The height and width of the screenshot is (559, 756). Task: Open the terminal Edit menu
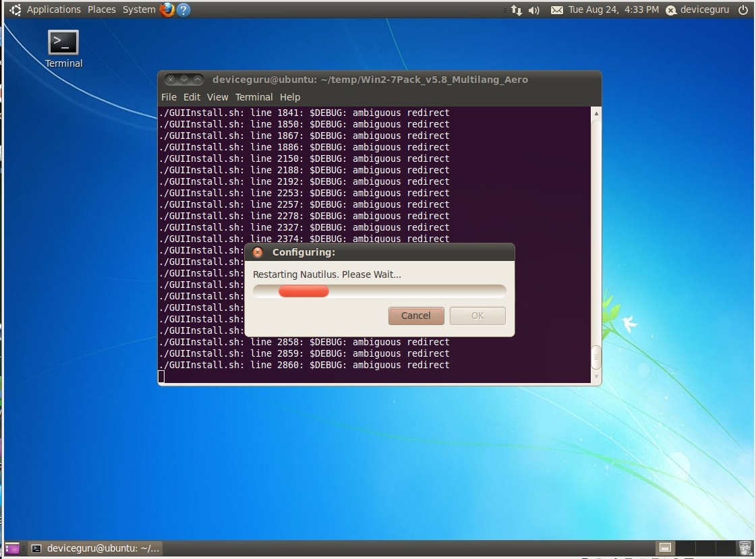pos(192,97)
